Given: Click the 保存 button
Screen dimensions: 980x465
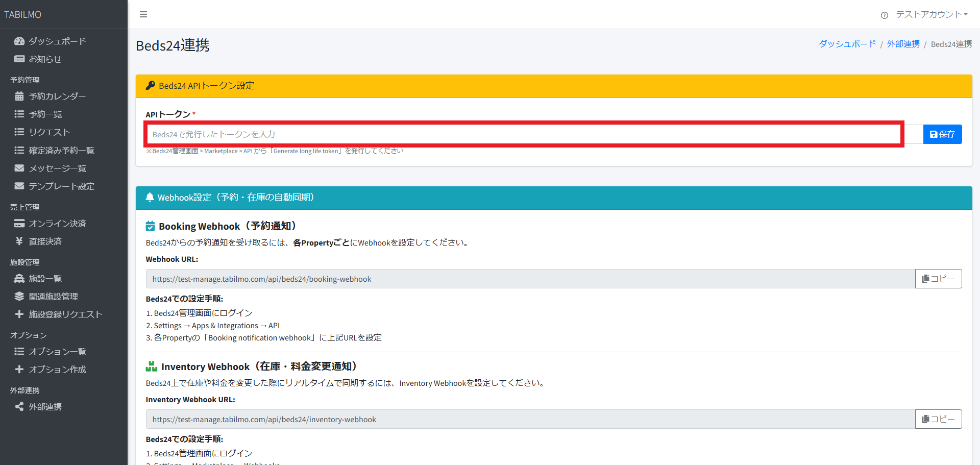Looking at the screenshot, I should pyautogui.click(x=942, y=134).
